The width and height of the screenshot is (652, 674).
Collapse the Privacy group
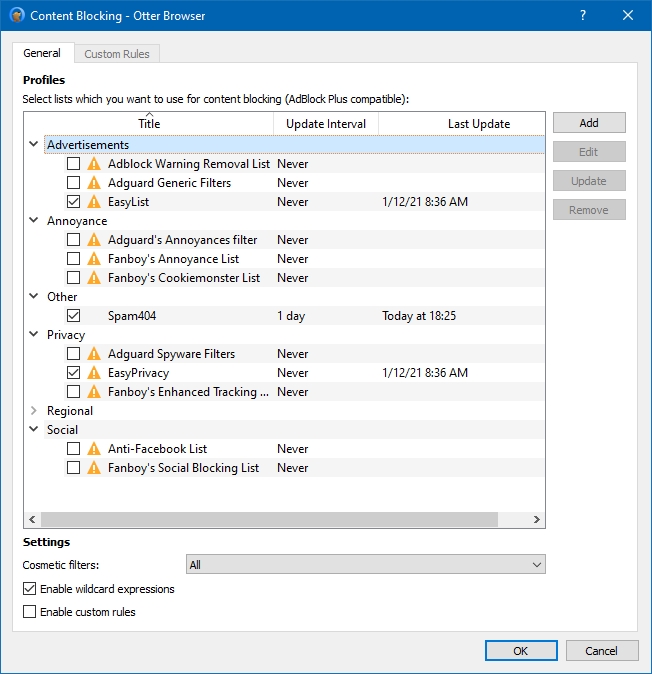click(34, 334)
